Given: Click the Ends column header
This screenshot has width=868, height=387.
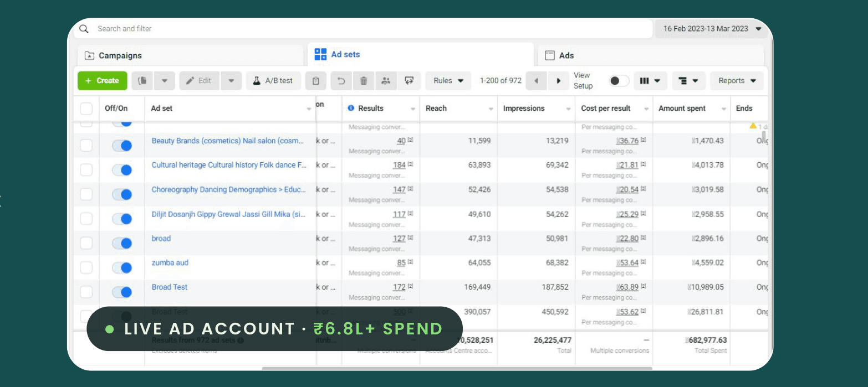Looking at the screenshot, I should click(x=744, y=109).
